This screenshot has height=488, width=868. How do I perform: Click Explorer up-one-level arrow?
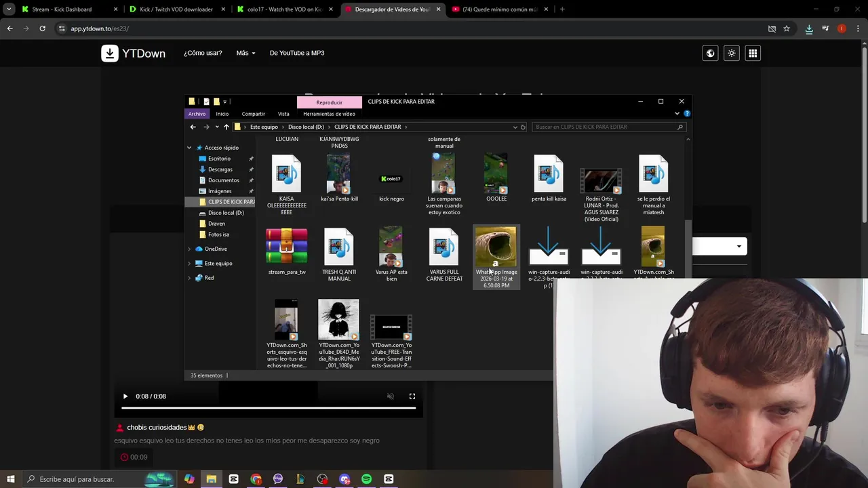226,127
